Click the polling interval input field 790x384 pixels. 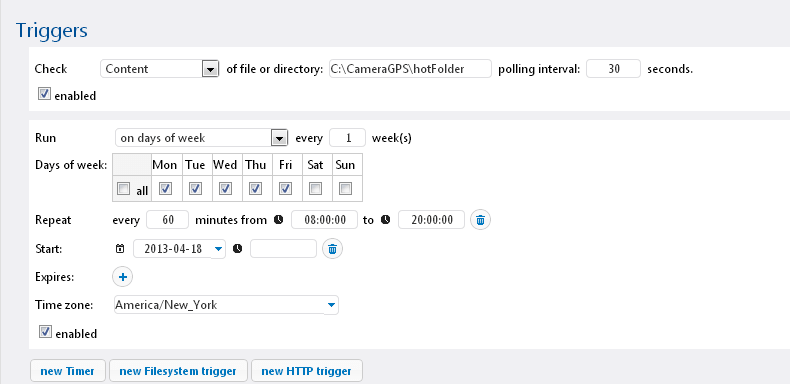[613, 69]
